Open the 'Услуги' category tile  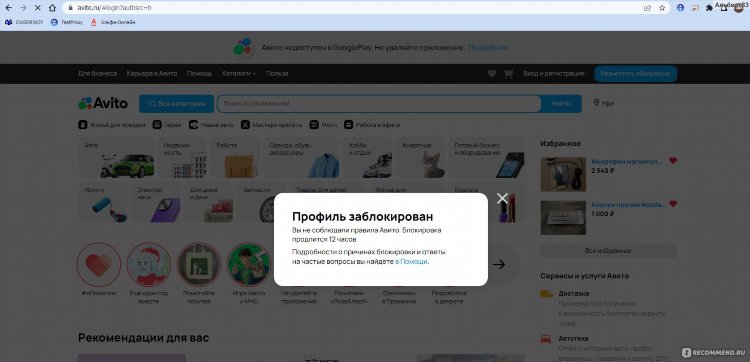click(103, 202)
